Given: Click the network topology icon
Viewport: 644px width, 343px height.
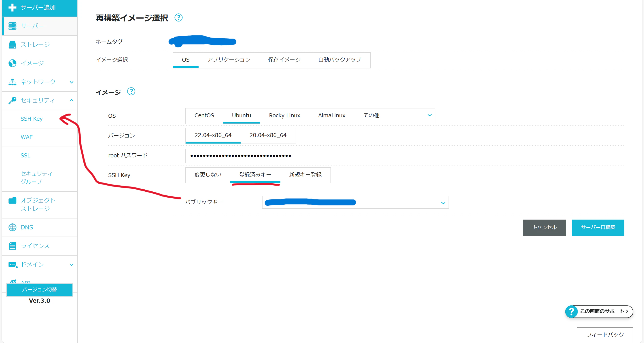Looking at the screenshot, I should coord(12,82).
